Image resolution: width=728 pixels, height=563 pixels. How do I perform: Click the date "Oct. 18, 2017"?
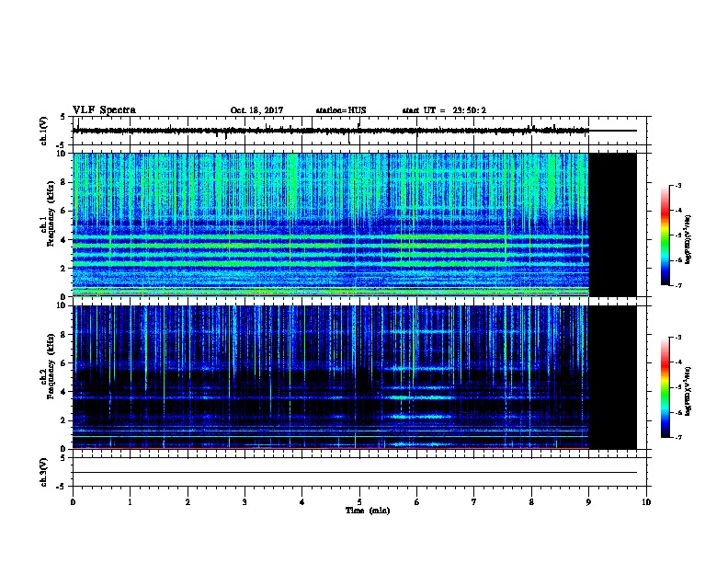pos(256,110)
